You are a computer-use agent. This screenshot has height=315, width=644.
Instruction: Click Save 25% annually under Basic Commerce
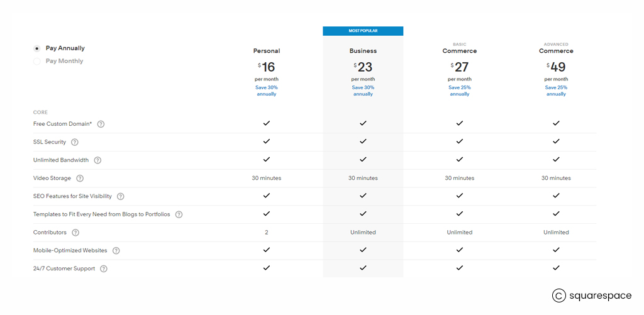click(x=460, y=91)
